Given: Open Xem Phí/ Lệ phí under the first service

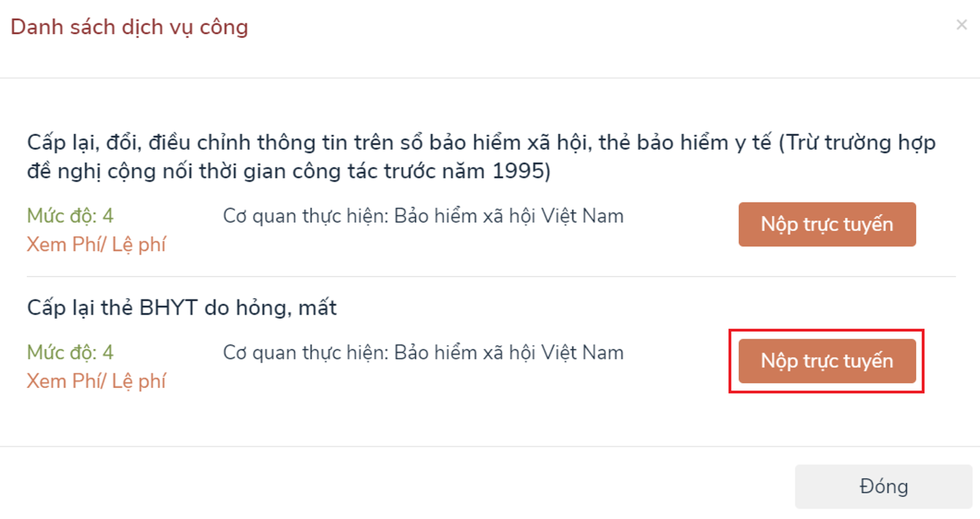Looking at the screenshot, I should point(96,245).
